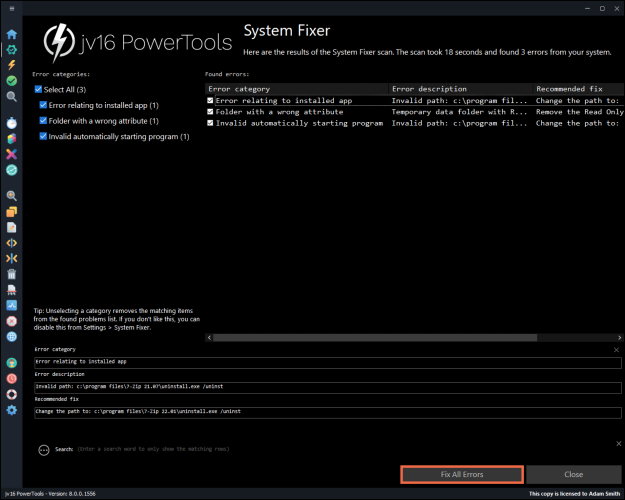
Task: Click the green checkmark circle icon
Action: tap(12, 81)
